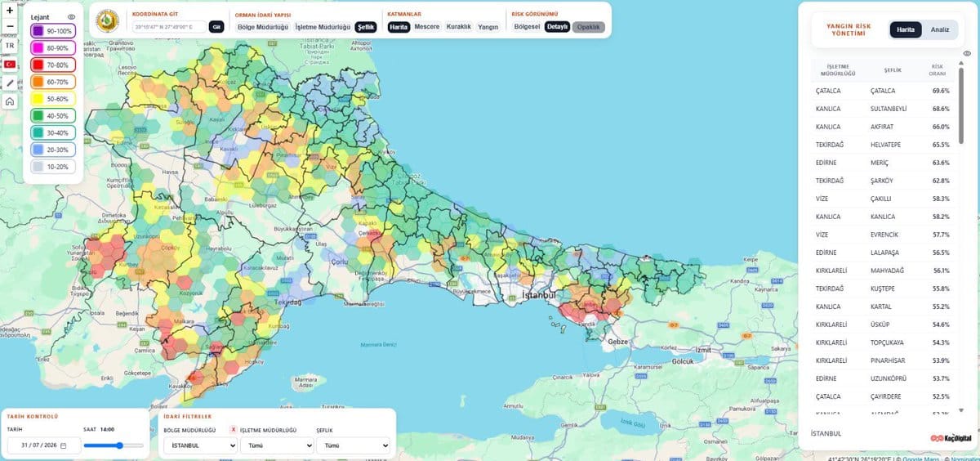Click the Git coordinate button

[x=216, y=27]
